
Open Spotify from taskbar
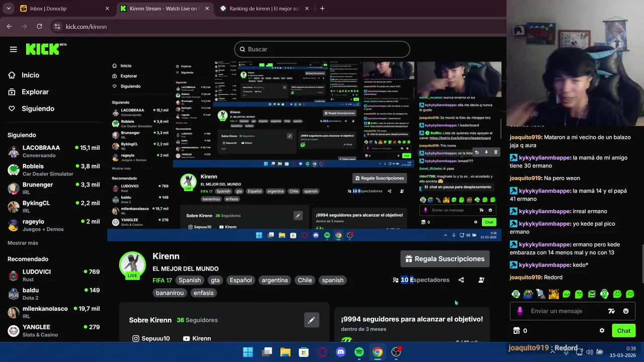(x=359, y=352)
